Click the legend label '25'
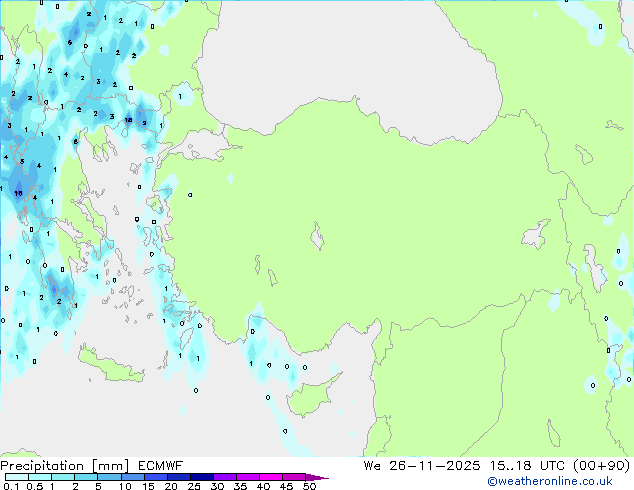The image size is (634, 490). click(194, 486)
